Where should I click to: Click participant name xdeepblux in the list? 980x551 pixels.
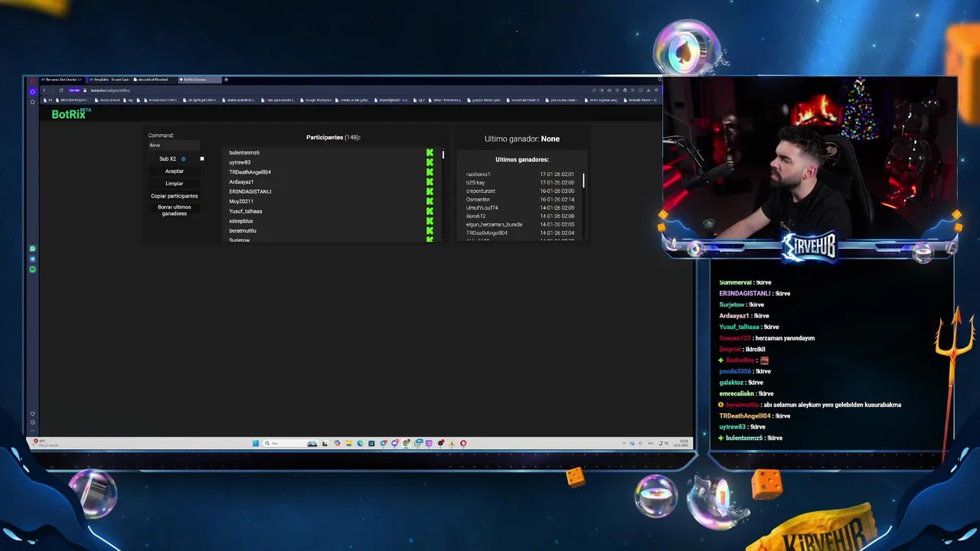pyautogui.click(x=241, y=221)
